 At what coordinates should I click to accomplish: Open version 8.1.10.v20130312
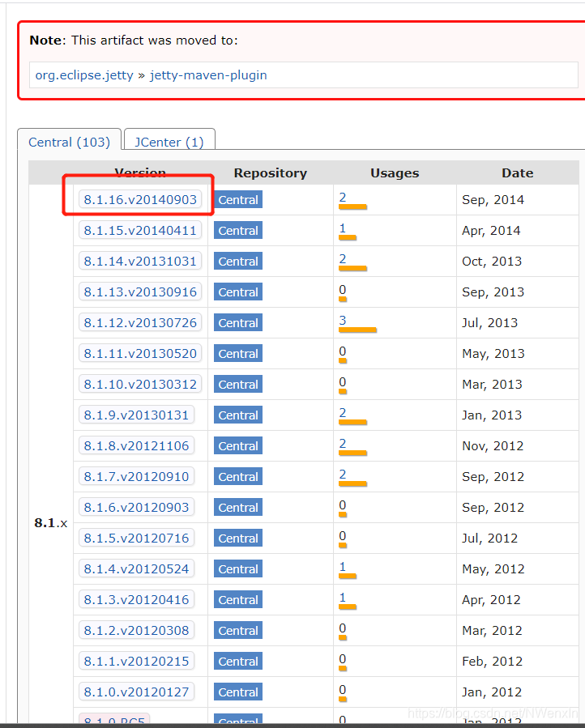tap(140, 384)
